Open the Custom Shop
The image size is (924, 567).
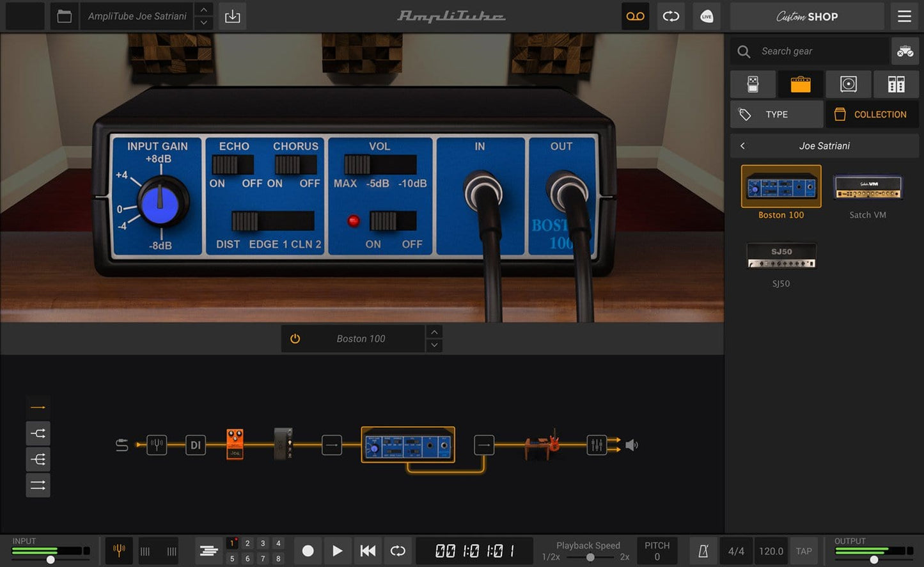pyautogui.click(x=807, y=17)
